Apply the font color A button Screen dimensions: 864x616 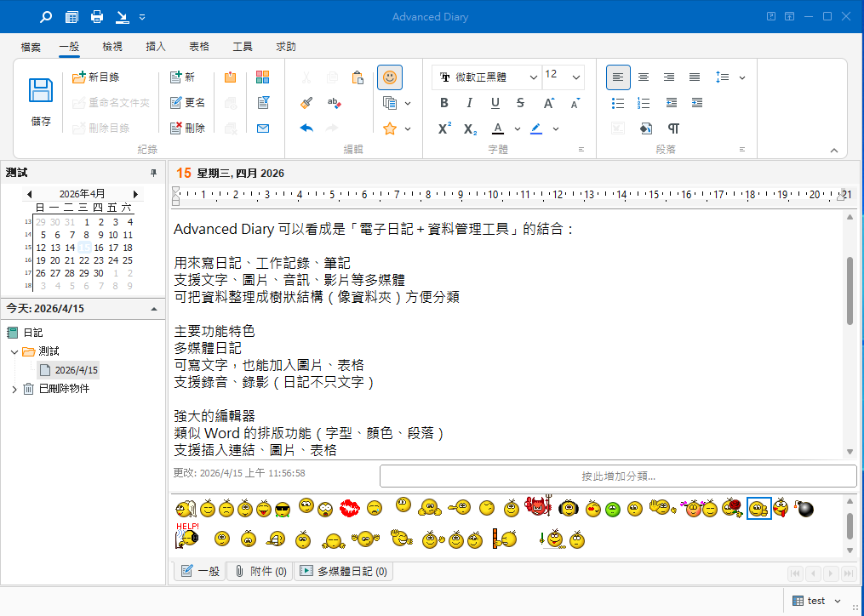[498, 128]
